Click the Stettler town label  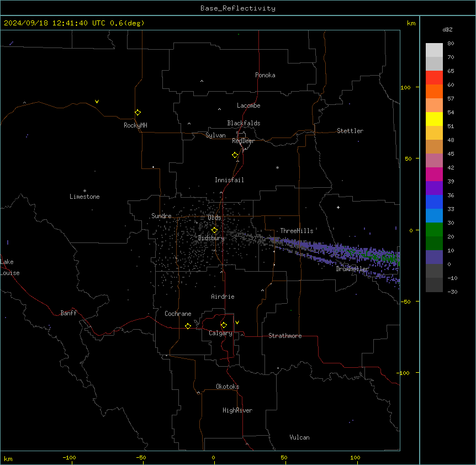[350, 131]
